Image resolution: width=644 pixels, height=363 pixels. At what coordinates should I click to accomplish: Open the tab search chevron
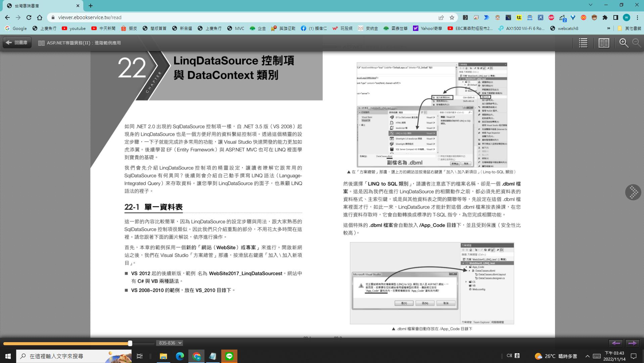[591, 5]
